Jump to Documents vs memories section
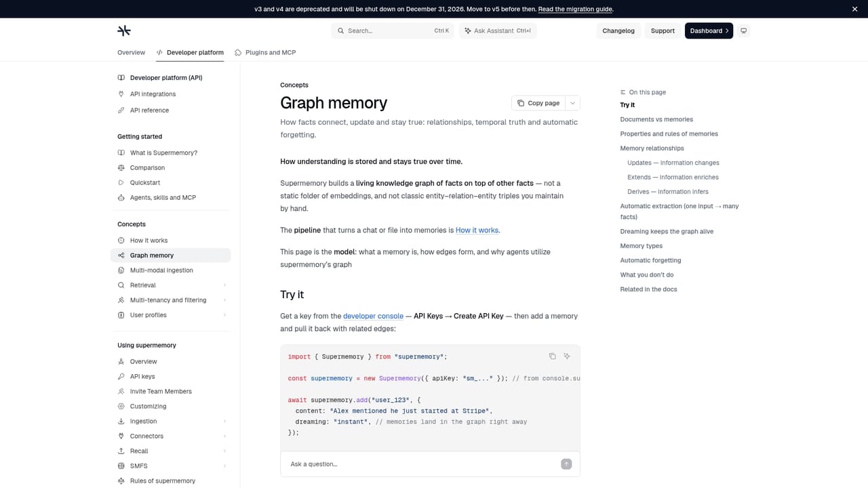 [656, 119]
